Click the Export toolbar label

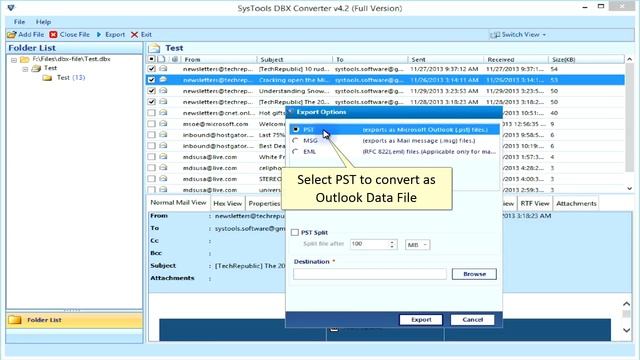(x=115, y=35)
